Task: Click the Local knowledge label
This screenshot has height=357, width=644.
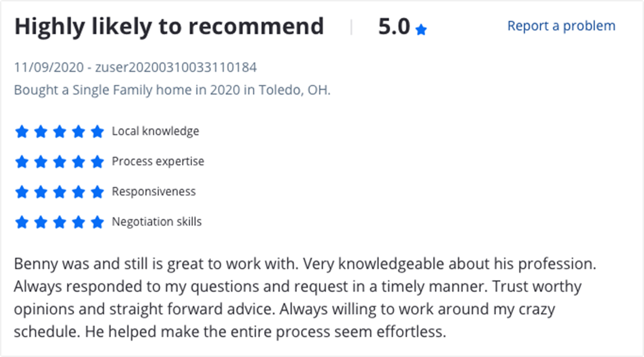Action: pyautogui.click(x=155, y=131)
